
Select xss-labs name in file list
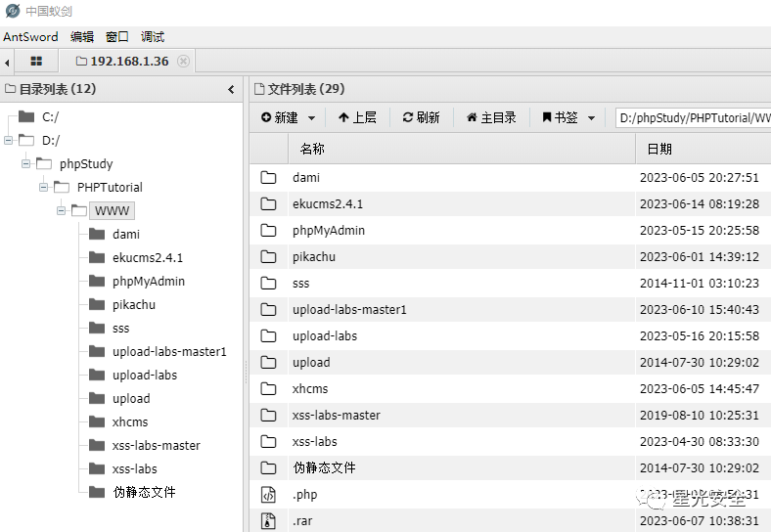(x=315, y=441)
